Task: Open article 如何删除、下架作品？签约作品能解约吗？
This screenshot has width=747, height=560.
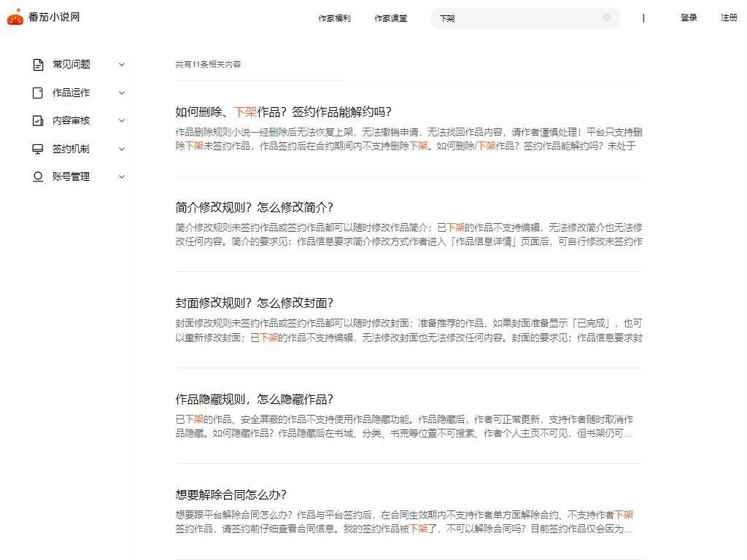Action: [283, 112]
